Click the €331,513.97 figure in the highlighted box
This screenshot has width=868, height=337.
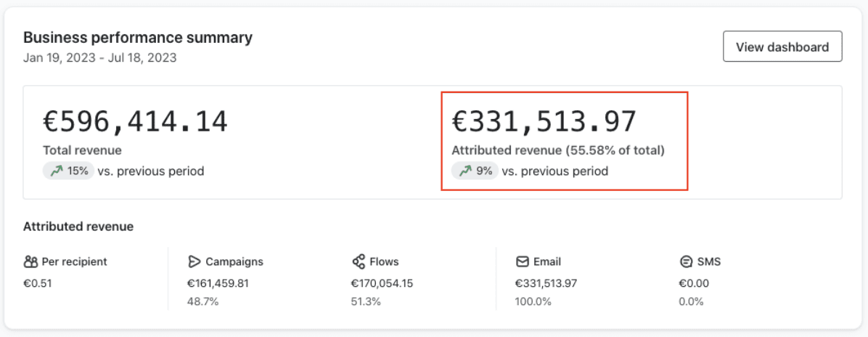544,121
